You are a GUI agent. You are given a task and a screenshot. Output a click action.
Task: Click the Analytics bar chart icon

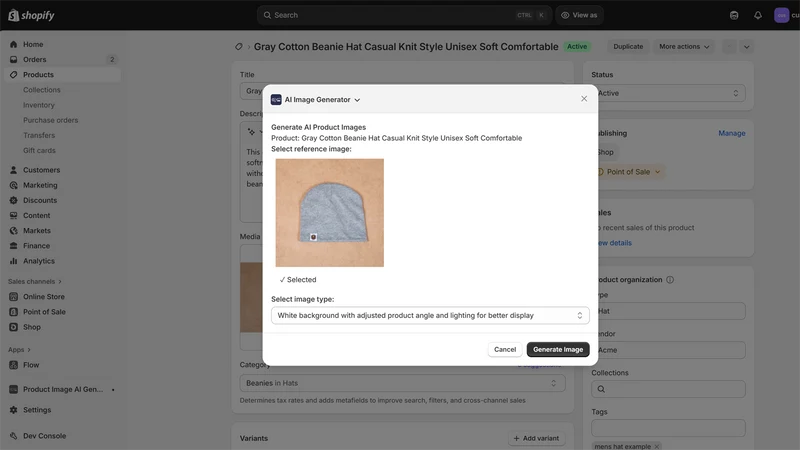pos(14,261)
